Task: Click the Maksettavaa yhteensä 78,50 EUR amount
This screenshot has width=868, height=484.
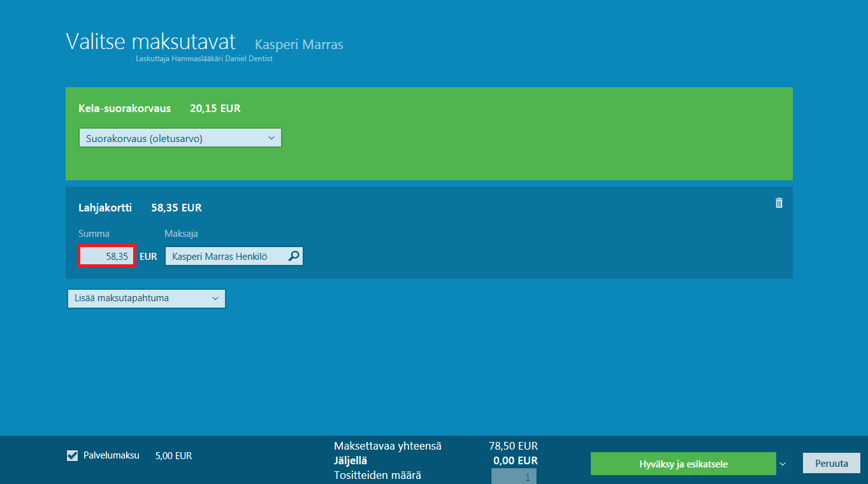Action: click(510, 446)
